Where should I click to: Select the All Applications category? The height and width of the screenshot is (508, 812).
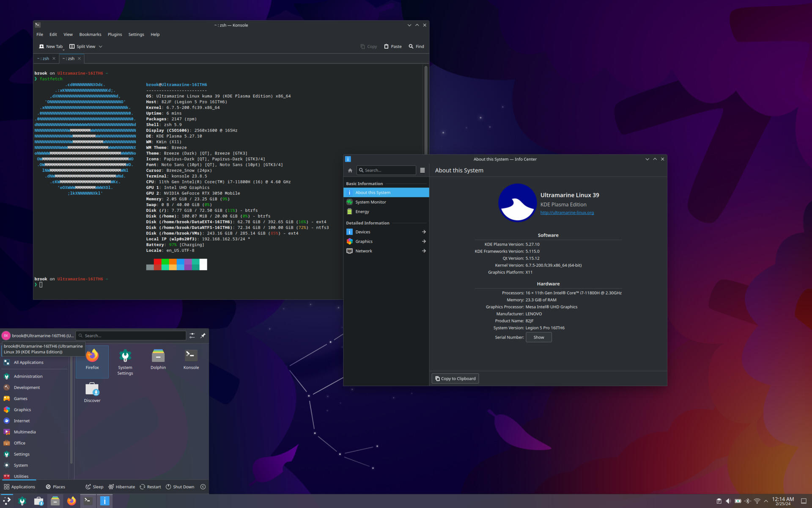click(35, 362)
